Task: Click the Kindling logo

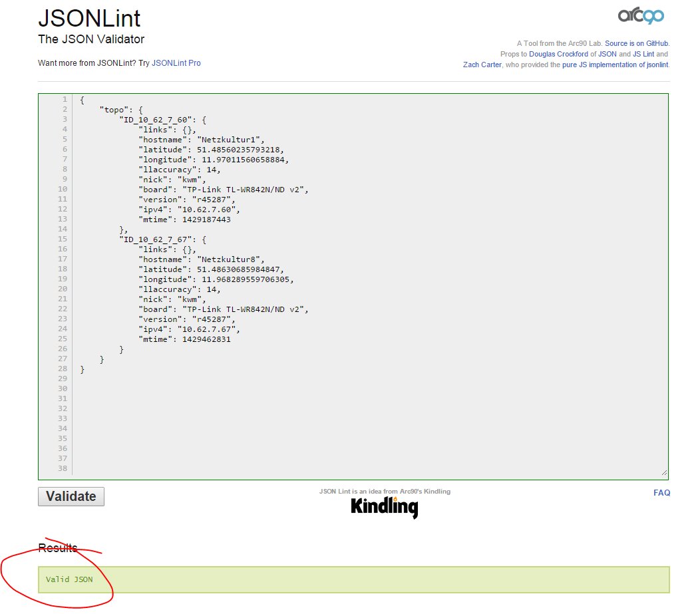Action: tap(385, 508)
